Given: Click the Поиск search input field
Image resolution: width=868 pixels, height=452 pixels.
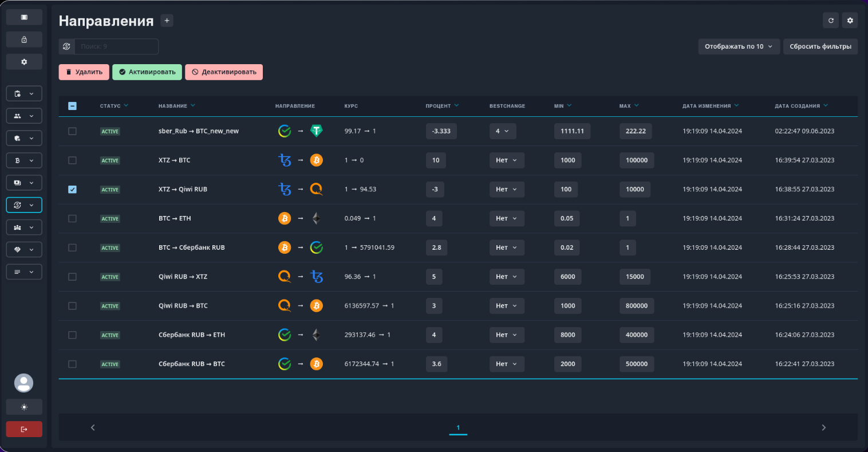Looking at the screenshot, I should click(116, 46).
